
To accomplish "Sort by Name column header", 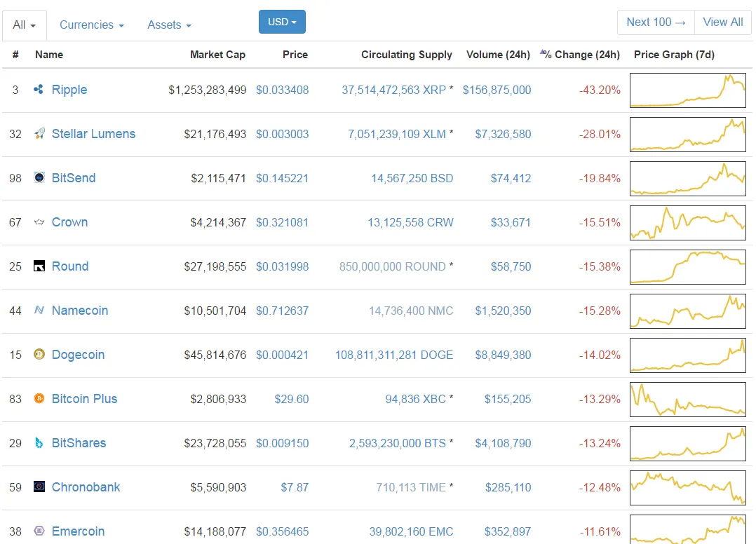I will (49, 55).
